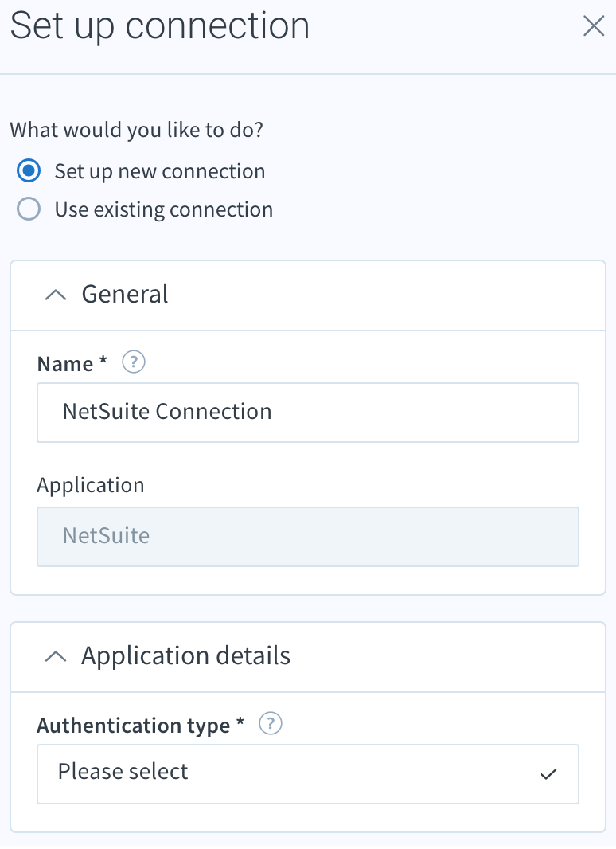The height and width of the screenshot is (849, 616).
Task: Select the Set up new connection radio button
Action: [29, 171]
